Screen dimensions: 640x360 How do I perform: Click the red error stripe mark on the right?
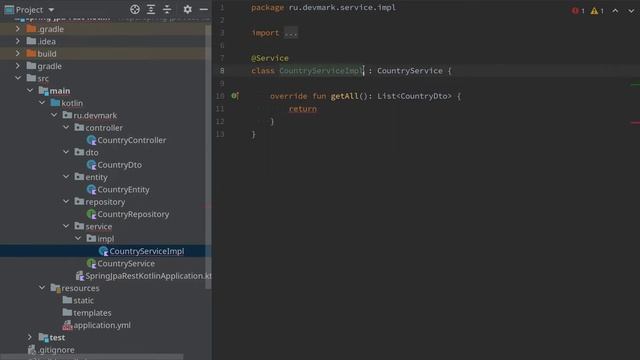(635, 122)
